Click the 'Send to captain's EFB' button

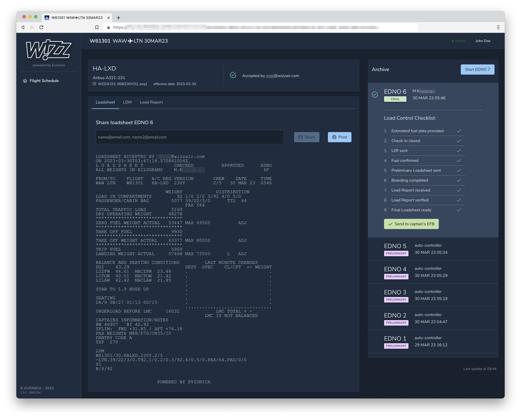(411, 224)
